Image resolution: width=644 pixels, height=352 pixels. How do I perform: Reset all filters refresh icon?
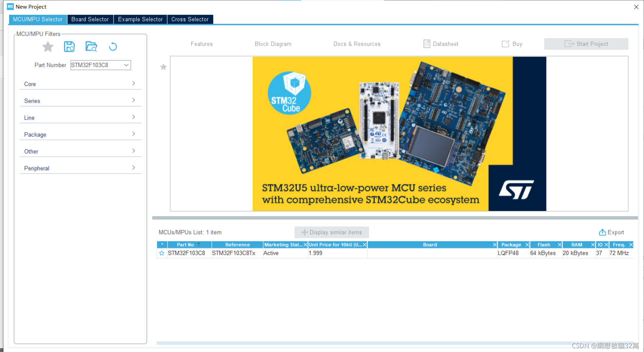[x=113, y=47]
